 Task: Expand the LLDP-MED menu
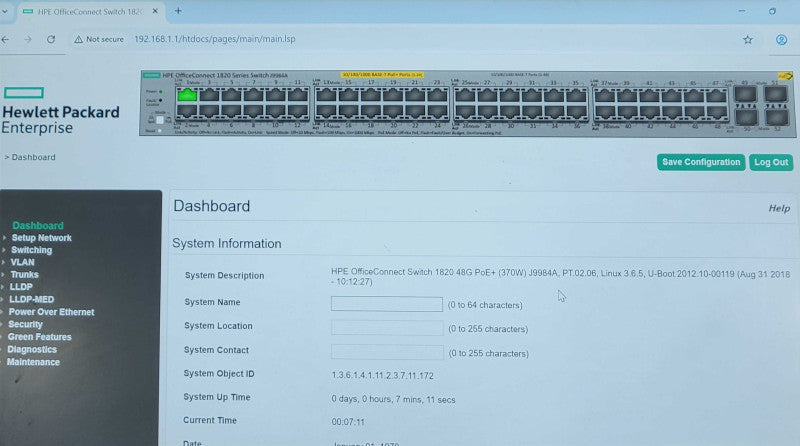pos(32,300)
